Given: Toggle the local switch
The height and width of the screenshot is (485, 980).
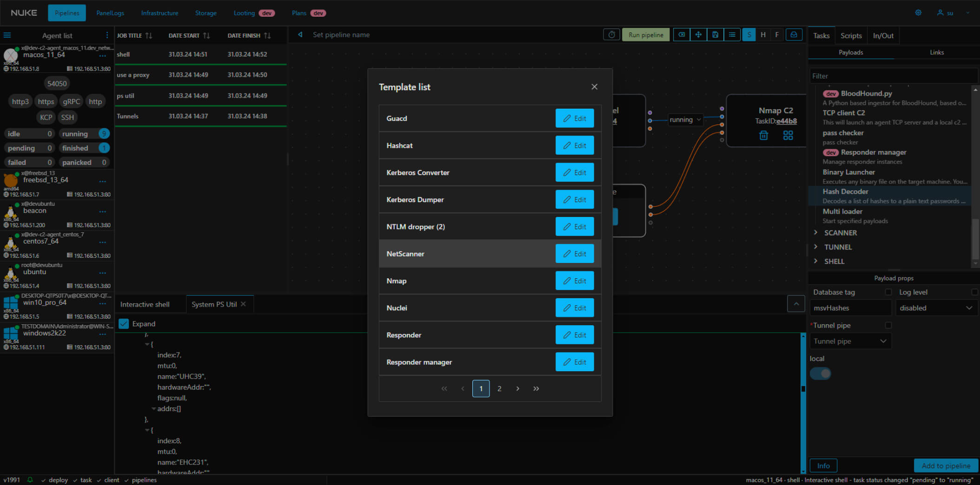Looking at the screenshot, I should [x=821, y=374].
